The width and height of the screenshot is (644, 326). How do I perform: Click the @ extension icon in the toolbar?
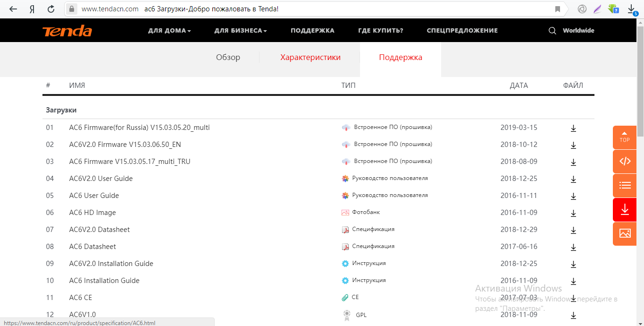click(582, 9)
